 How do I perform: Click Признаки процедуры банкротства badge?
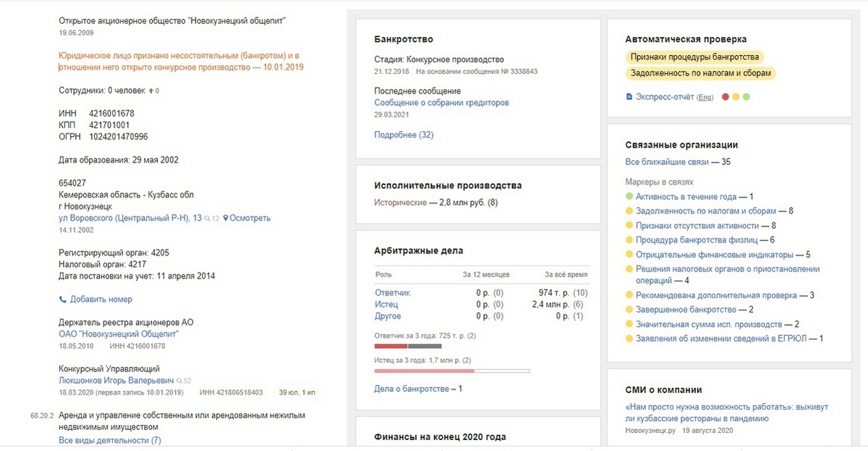click(x=694, y=56)
